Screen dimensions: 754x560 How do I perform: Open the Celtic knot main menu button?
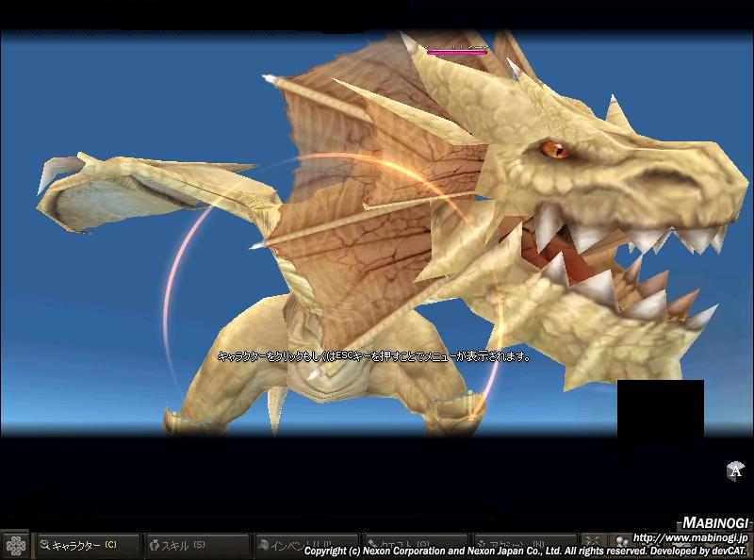point(15,546)
